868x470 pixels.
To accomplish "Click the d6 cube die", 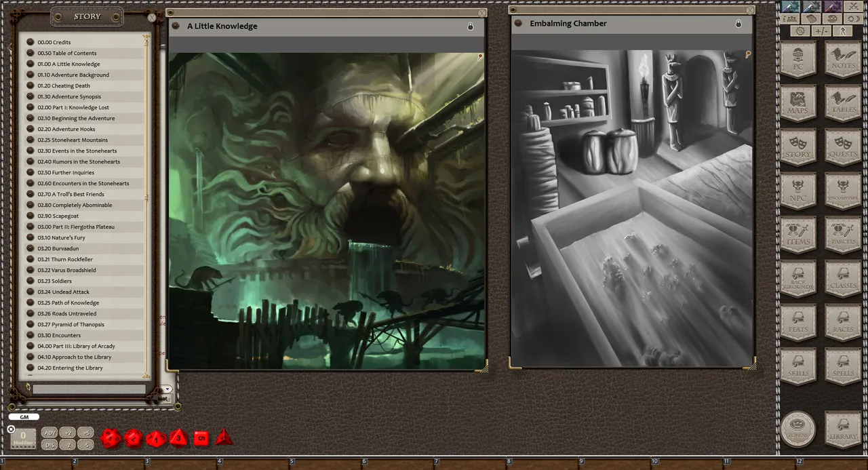I will pos(201,438).
